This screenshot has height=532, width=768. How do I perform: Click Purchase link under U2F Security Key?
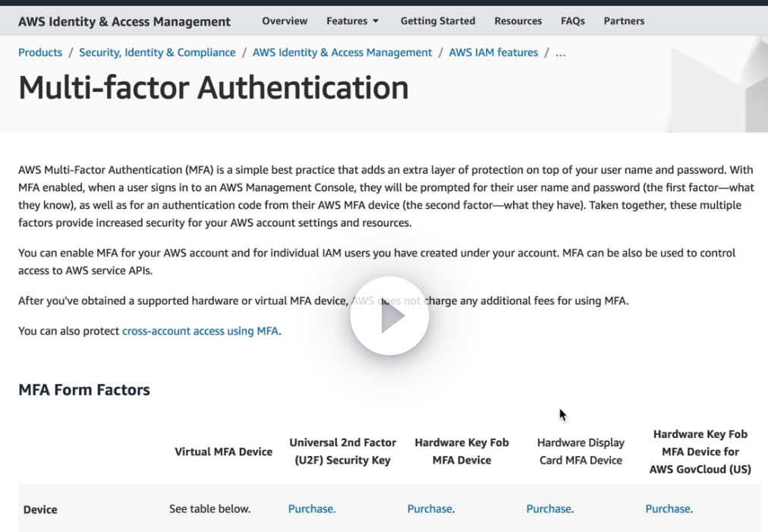(x=311, y=509)
